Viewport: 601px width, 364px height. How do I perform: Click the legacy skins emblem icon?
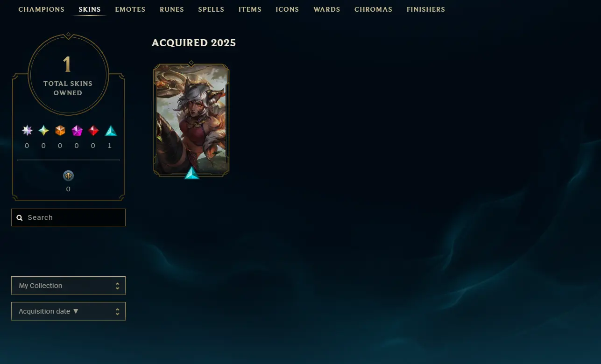point(69,176)
